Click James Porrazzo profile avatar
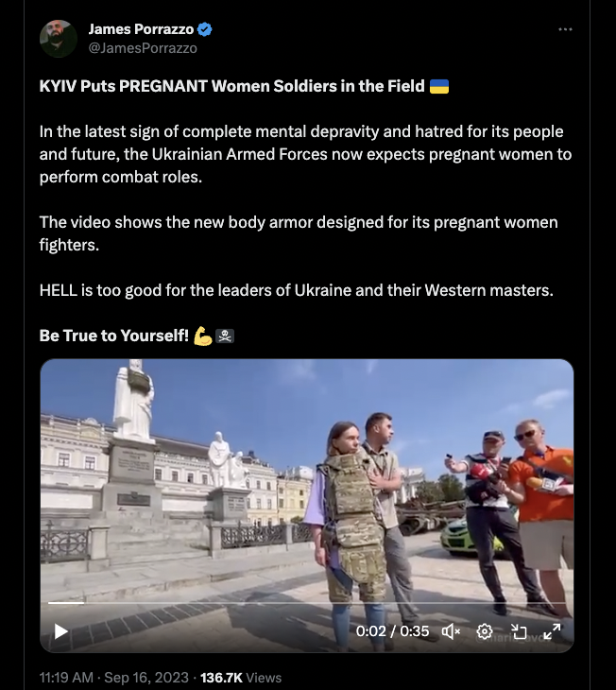The height and width of the screenshot is (690, 616). coord(59,39)
